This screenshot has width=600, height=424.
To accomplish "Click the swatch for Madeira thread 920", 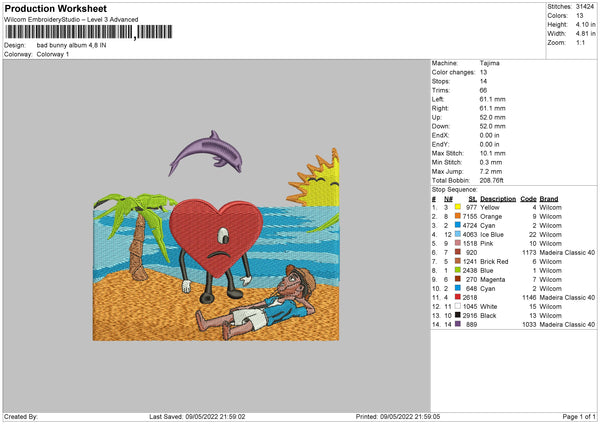I will [x=458, y=252].
